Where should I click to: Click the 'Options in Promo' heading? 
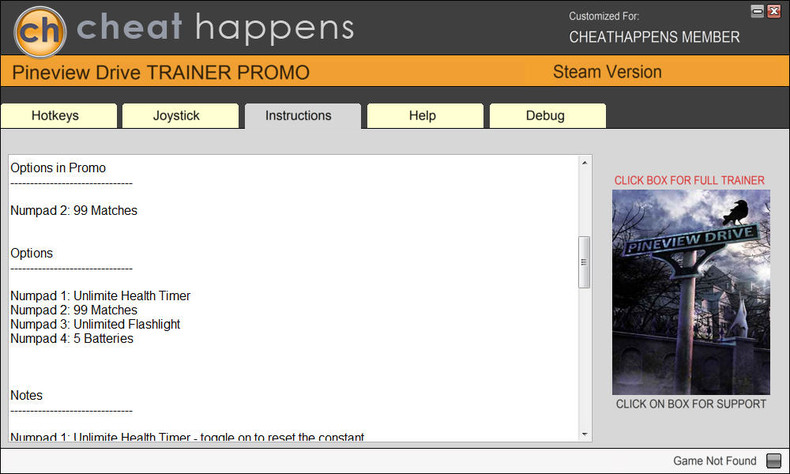coord(58,168)
